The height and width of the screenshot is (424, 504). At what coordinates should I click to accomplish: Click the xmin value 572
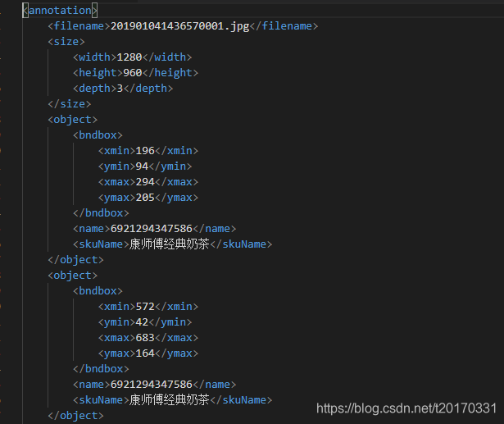145,307
